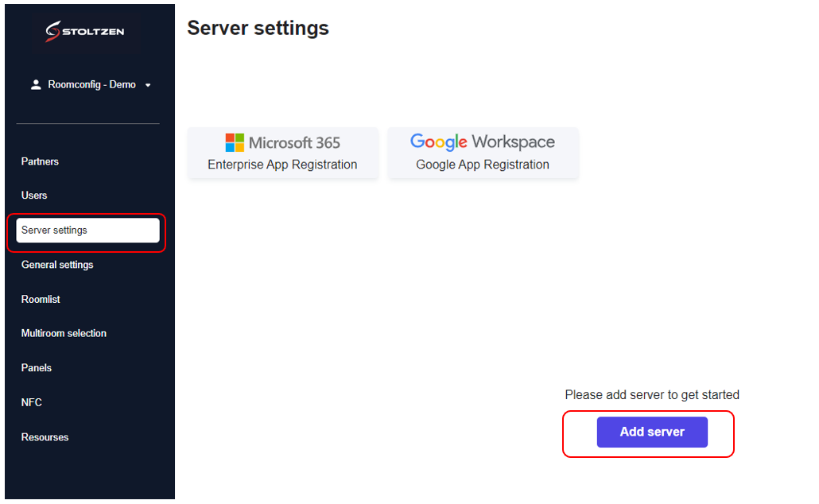Image resolution: width=819 pixels, height=504 pixels.
Task: Click the user profile icon
Action: pyautogui.click(x=36, y=84)
